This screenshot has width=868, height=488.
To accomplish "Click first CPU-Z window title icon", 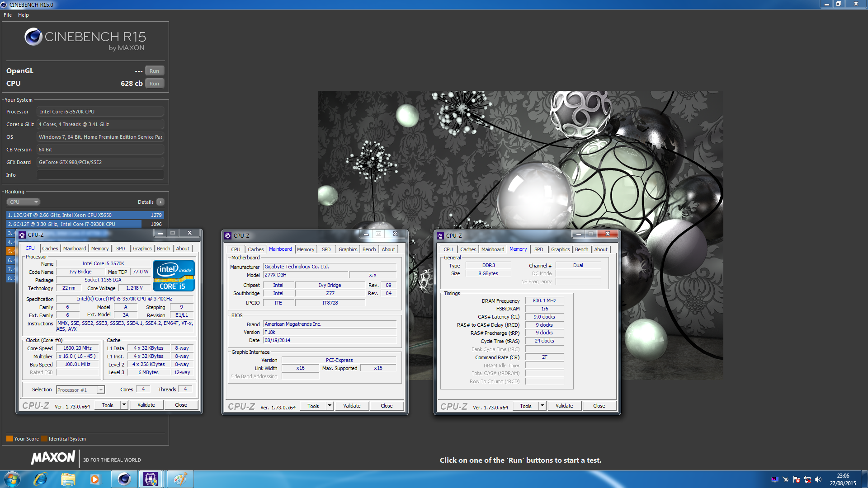I will click(x=22, y=235).
